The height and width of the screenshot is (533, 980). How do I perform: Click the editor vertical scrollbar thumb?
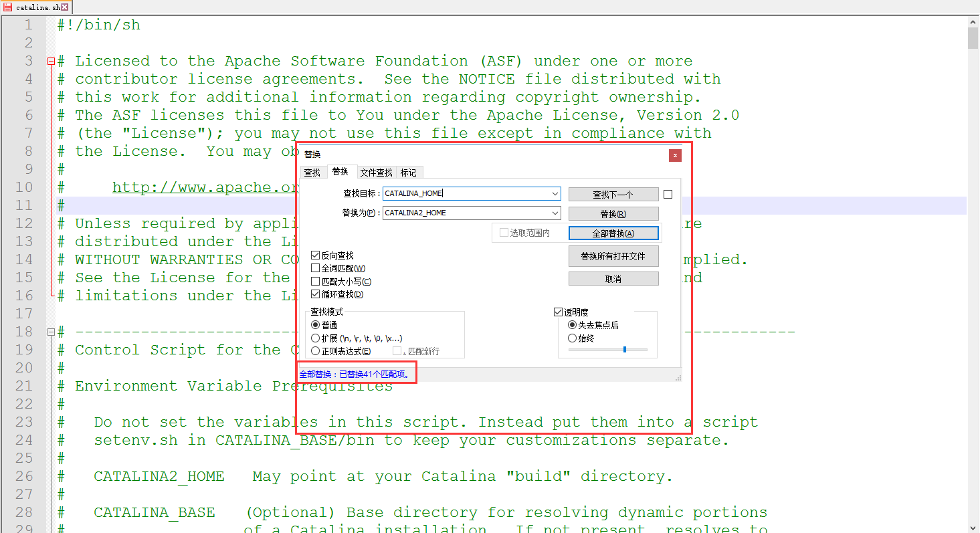click(x=973, y=39)
